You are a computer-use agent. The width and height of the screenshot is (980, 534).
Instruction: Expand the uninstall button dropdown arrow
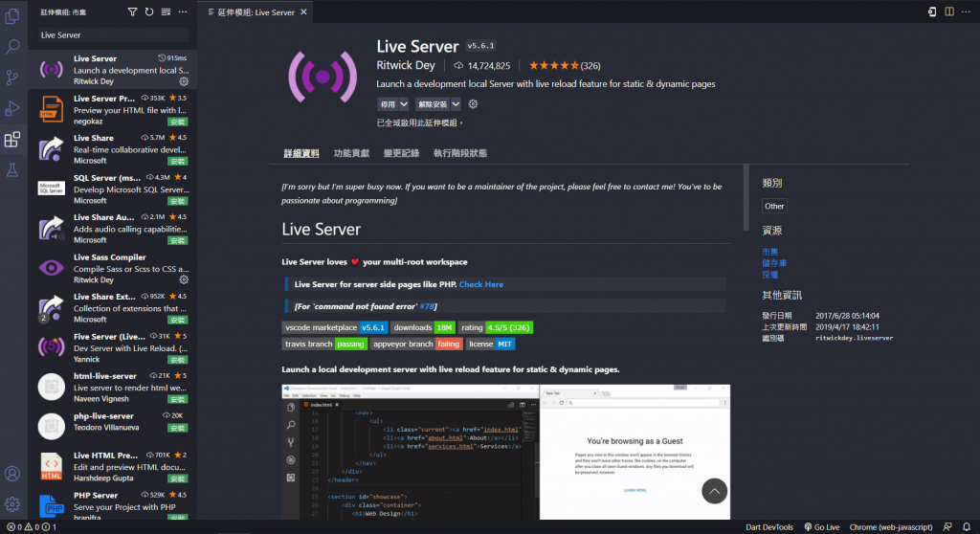pos(456,104)
